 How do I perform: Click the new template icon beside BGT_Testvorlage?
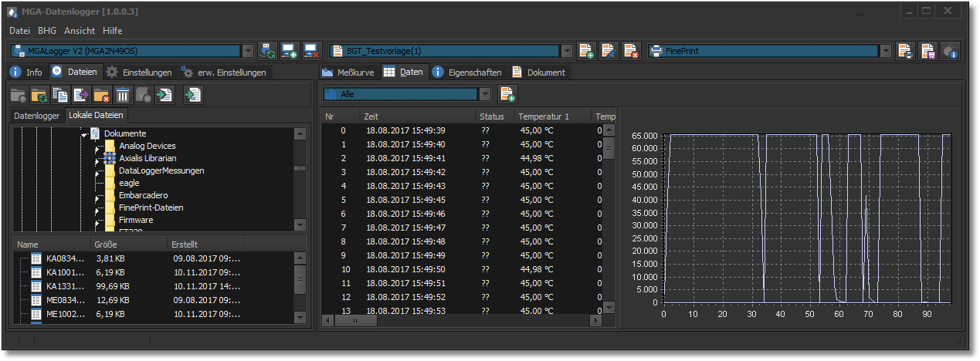(586, 51)
